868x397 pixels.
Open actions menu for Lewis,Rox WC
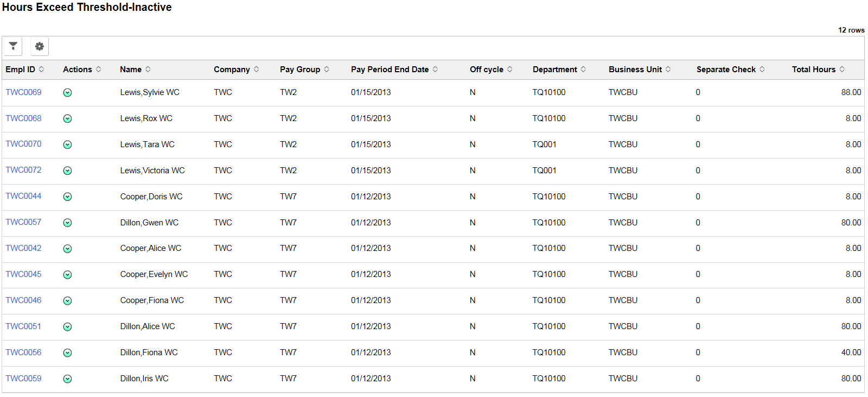pyautogui.click(x=67, y=119)
